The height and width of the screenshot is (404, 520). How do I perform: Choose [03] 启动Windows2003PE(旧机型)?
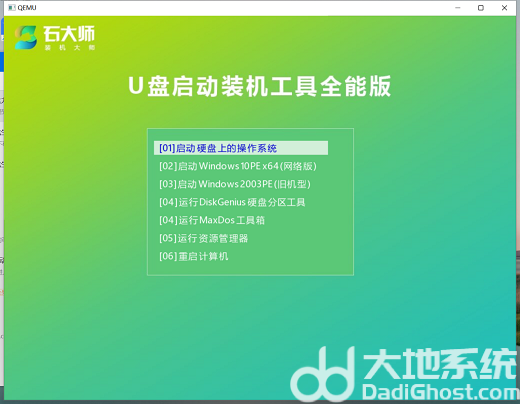coord(235,184)
